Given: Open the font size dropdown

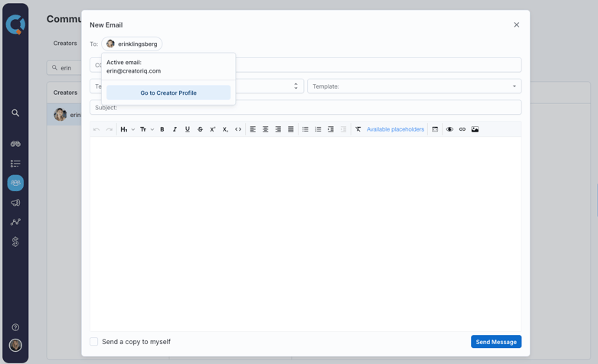Looking at the screenshot, I should pyautogui.click(x=147, y=129).
